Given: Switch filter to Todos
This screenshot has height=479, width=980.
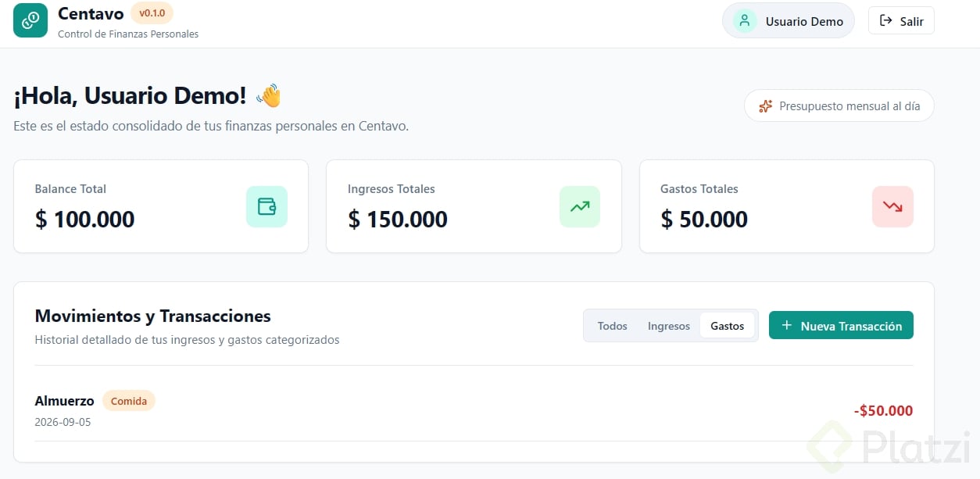Looking at the screenshot, I should (x=613, y=326).
